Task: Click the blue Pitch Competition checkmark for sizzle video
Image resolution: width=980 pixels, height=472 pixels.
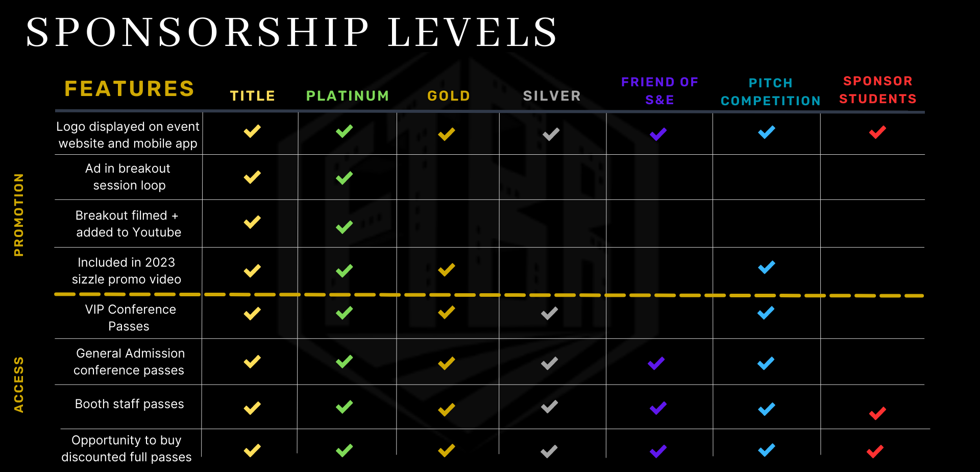Action: click(x=767, y=267)
